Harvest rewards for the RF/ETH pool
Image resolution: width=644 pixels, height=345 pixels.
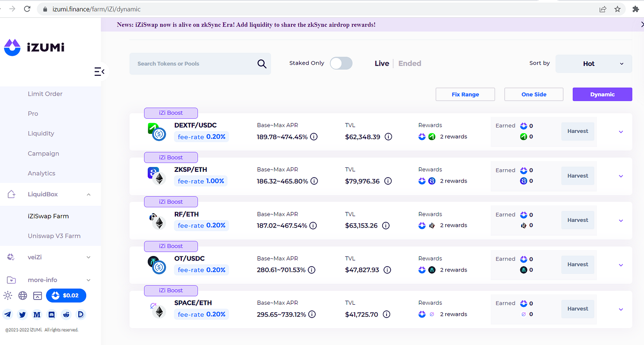(578, 220)
